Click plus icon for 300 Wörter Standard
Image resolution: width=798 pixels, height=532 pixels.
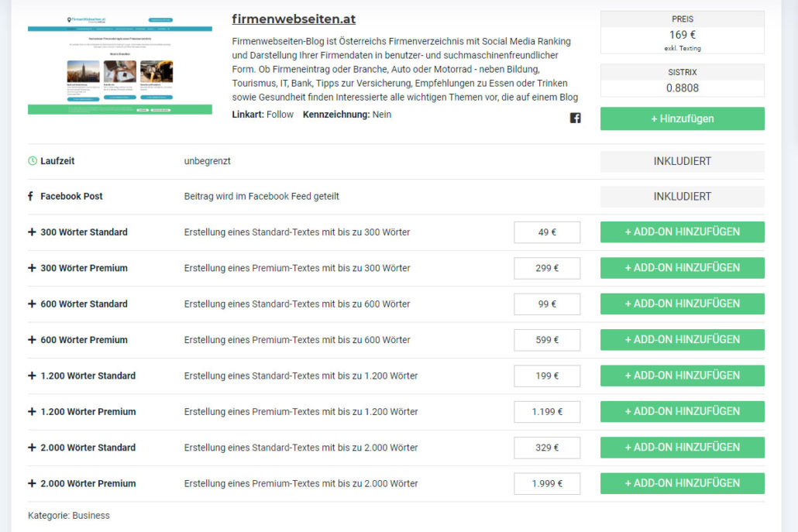(33, 232)
